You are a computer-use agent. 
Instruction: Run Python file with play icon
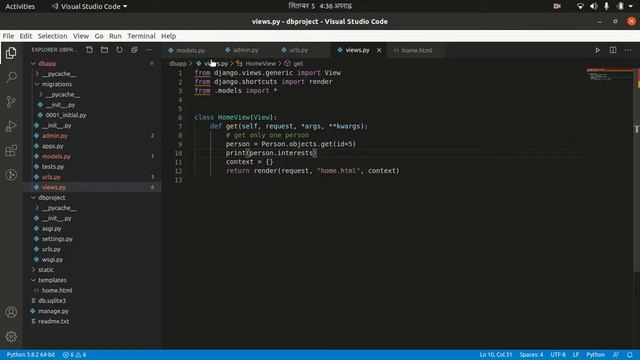point(597,50)
